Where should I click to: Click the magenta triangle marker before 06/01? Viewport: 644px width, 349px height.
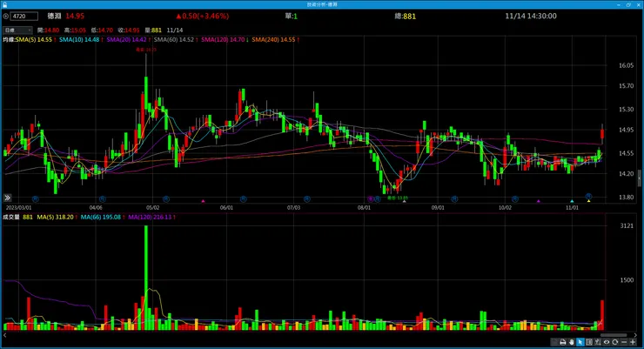(203, 201)
